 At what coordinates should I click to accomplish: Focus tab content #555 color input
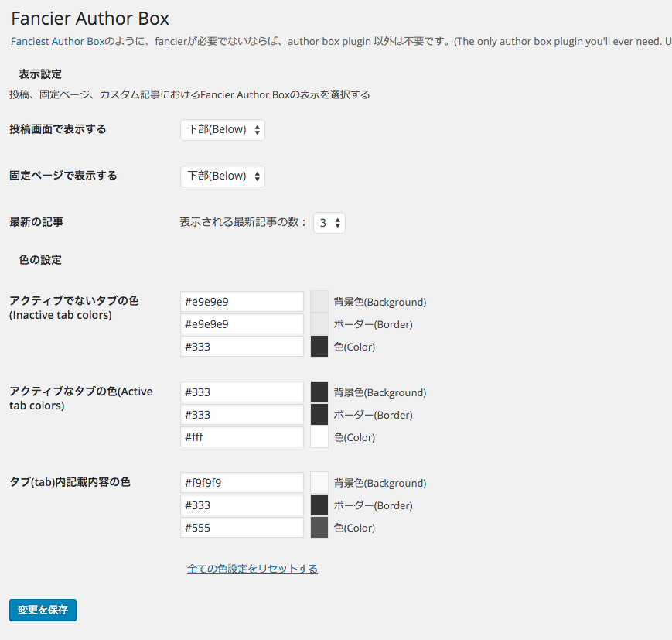point(242,528)
